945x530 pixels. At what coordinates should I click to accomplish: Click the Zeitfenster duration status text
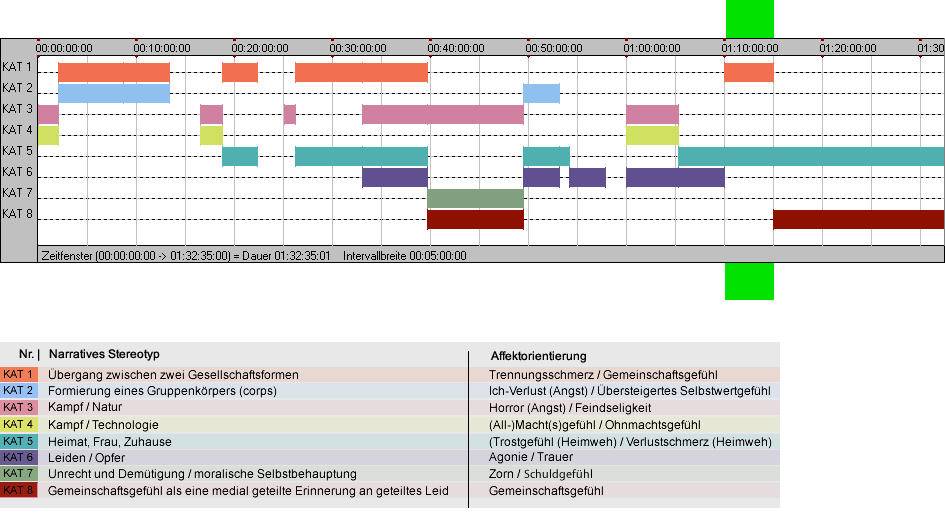point(186,256)
